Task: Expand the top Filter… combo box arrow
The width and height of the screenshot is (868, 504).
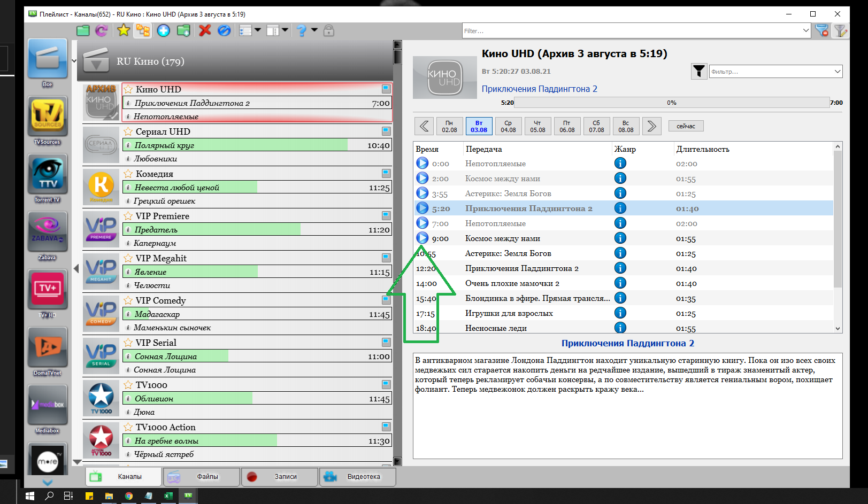Action: pyautogui.click(x=806, y=31)
